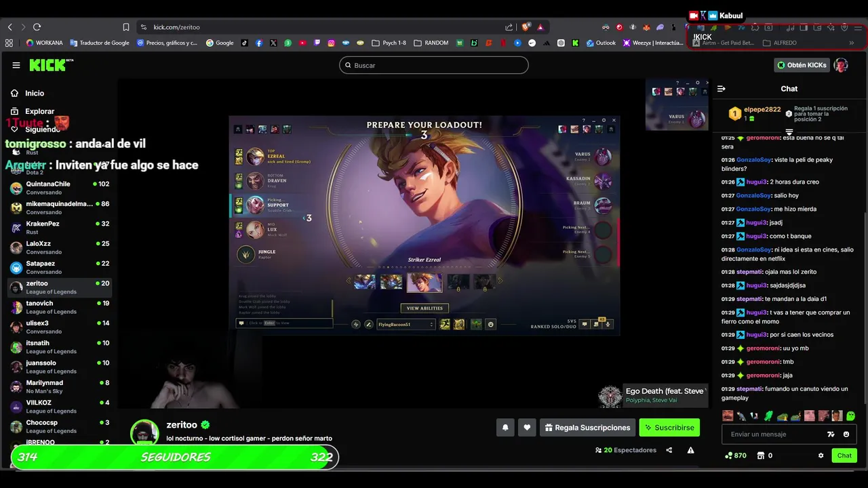This screenshot has width=868, height=488.
Task: Select zeritoo channel in sidebar
Action: point(59,287)
